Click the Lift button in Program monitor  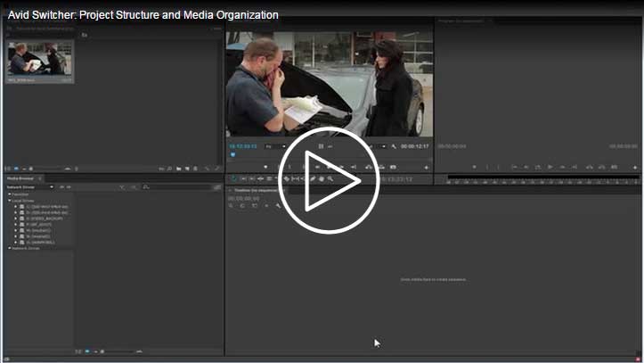tap(590, 167)
